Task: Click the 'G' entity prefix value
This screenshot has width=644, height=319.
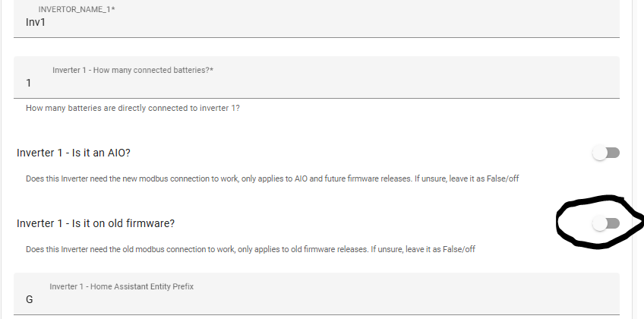Action: [x=29, y=300]
